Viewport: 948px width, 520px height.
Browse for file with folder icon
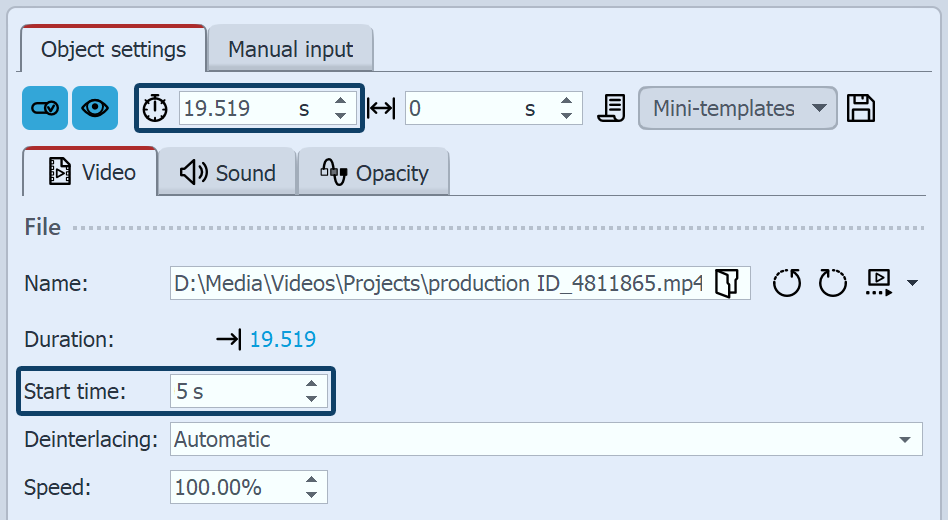tap(727, 283)
